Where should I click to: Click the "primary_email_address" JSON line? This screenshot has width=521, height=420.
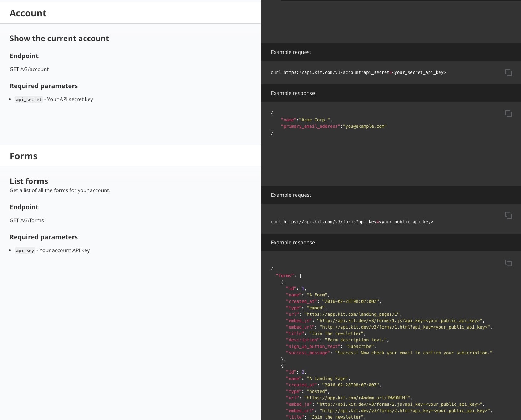[334, 126]
